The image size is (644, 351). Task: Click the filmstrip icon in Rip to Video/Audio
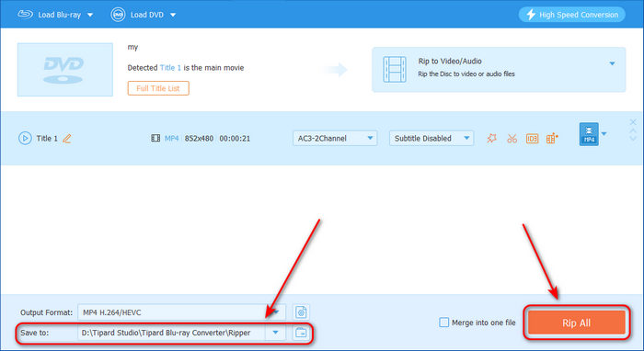(395, 69)
